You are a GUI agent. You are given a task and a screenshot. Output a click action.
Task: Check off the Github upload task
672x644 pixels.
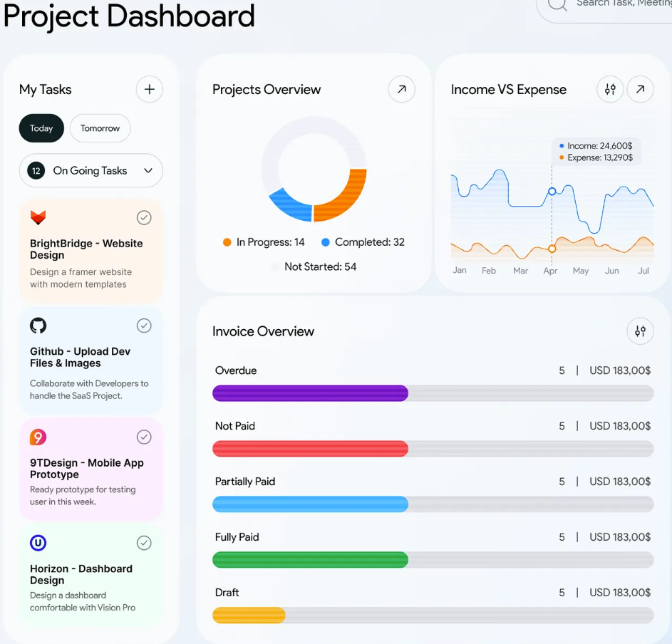144,326
